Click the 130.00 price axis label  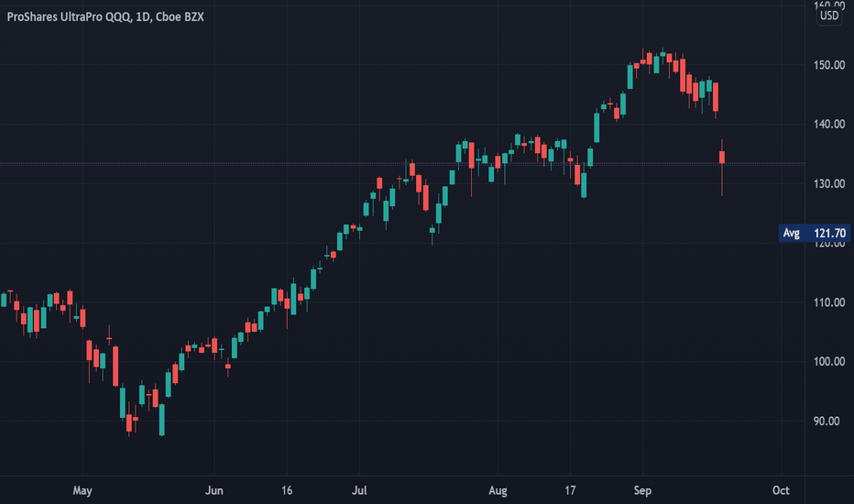[829, 183]
